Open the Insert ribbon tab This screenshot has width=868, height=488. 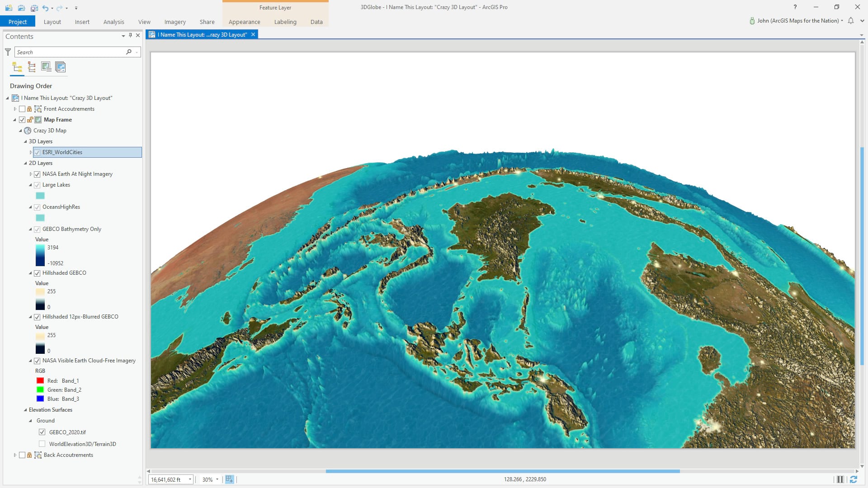[82, 22]
